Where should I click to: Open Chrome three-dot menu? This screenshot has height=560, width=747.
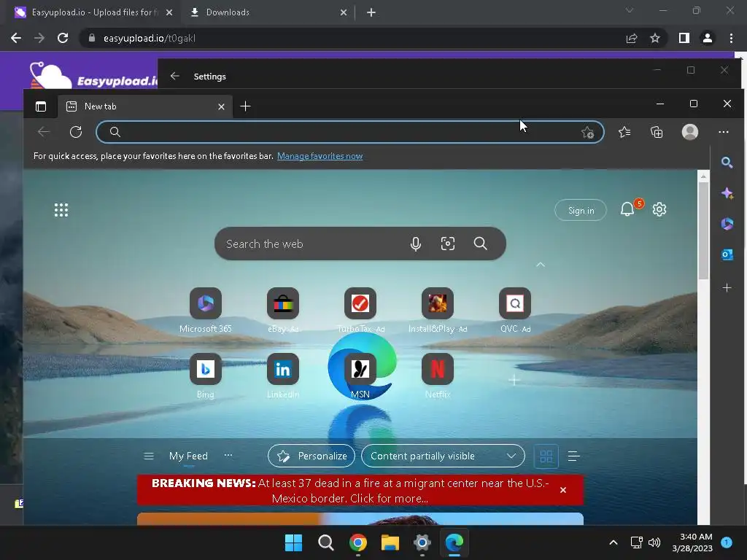[x=731, y=38]
